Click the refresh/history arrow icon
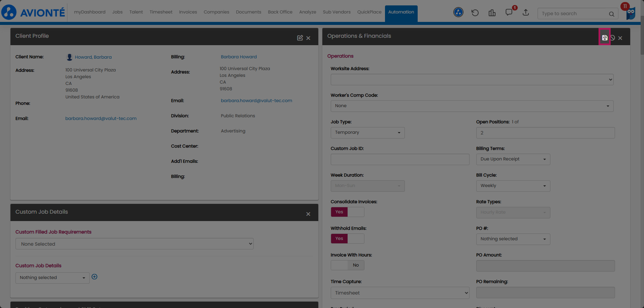Screen dimensions: 644x308 [475, 13]
